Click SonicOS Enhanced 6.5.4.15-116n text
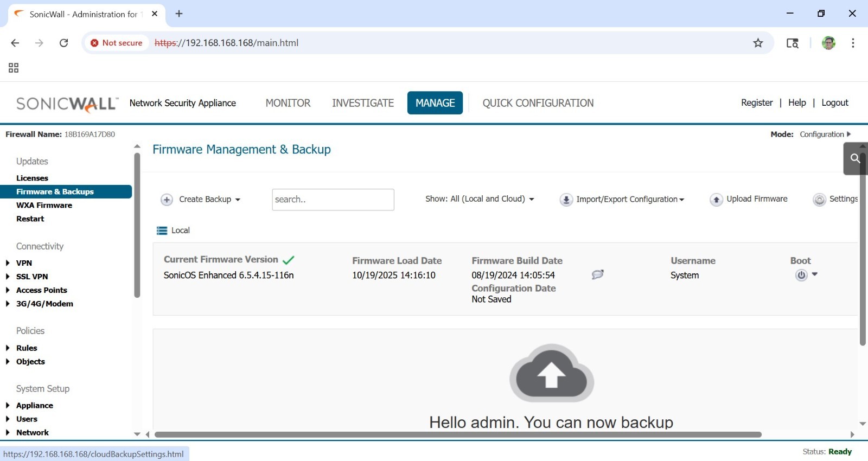Screen dimensions: 868x461 pos(228,275)
